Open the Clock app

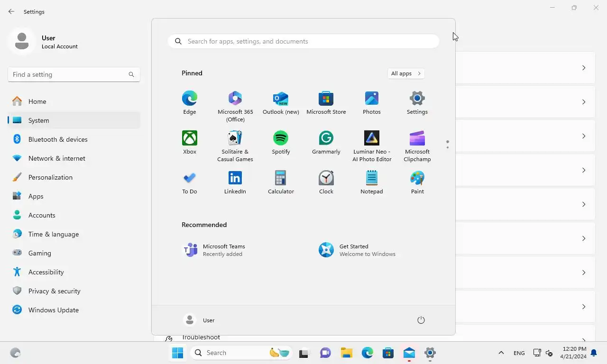[x=326, y=182]
